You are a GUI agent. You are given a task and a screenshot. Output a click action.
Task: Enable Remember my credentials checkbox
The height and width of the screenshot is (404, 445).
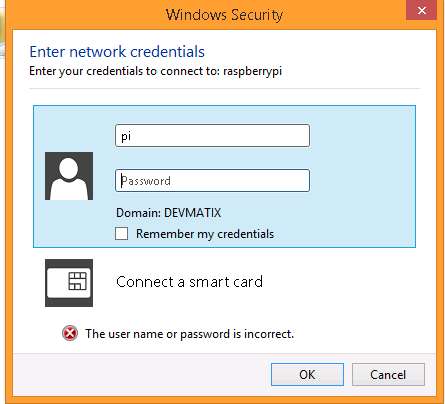click(x=121, y=234)
